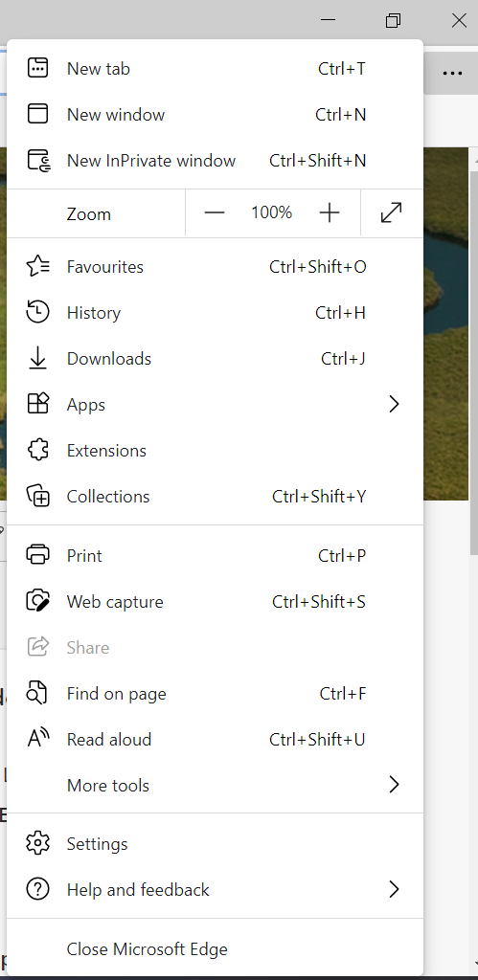478x980 pixels.
Task: Choose New window from the menu
Action: 215,115
